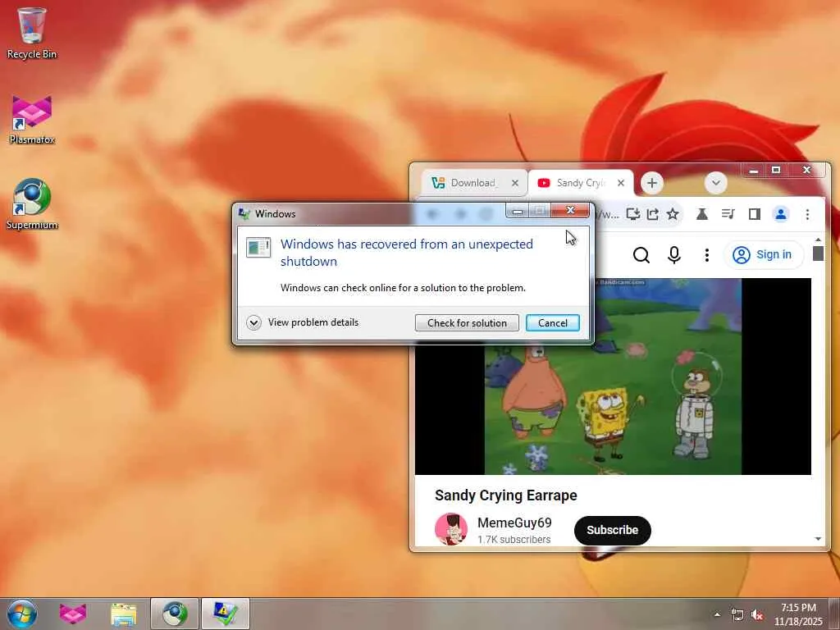The height and width of the screenshot is (630, 840).
Task: Subscribe to MemeGuy69 channel
Action: (x=612, y=531)
